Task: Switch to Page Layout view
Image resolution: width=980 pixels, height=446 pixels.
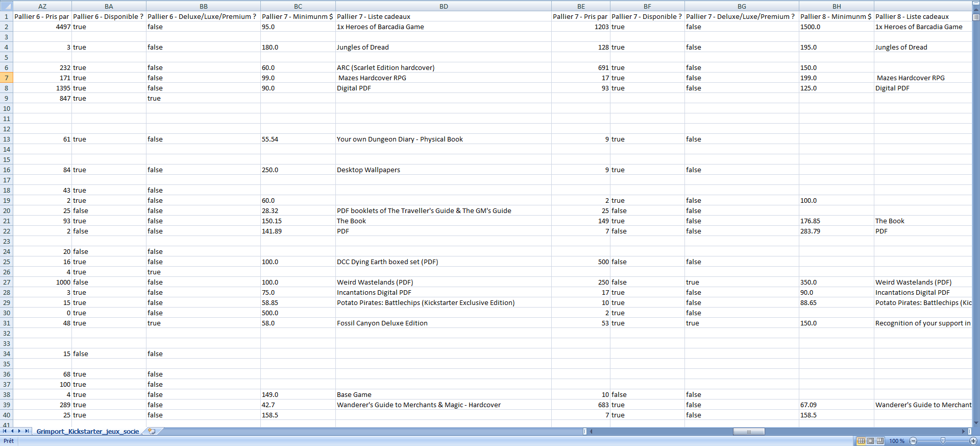Action: click(x=870, y=441)
